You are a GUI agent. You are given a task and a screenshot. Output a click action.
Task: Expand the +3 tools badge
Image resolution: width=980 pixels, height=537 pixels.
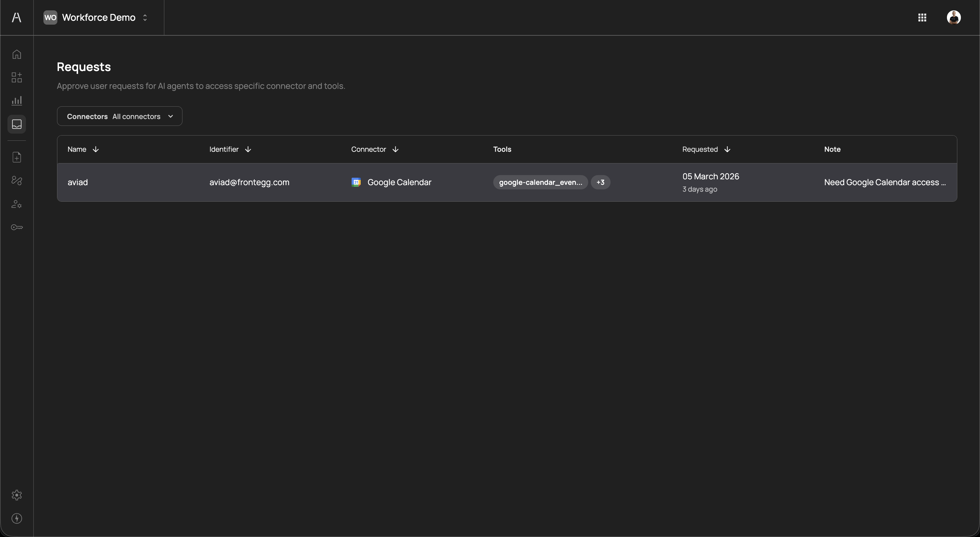[600, 182]
